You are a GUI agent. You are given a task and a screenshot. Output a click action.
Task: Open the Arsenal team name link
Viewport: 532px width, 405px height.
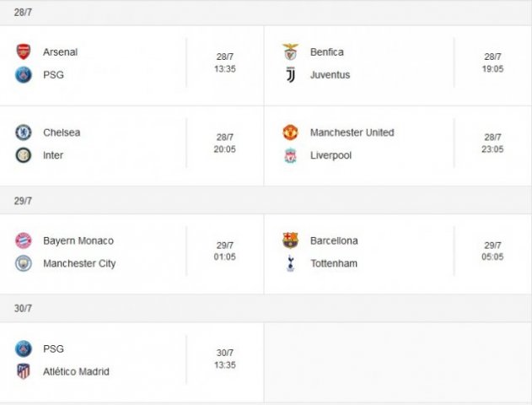coord(61,52)
